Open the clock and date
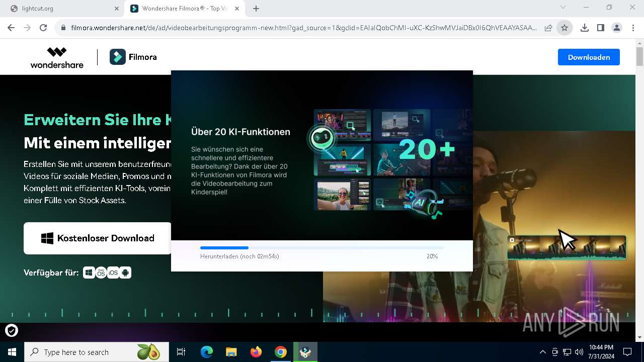 (x=601, y=352)
